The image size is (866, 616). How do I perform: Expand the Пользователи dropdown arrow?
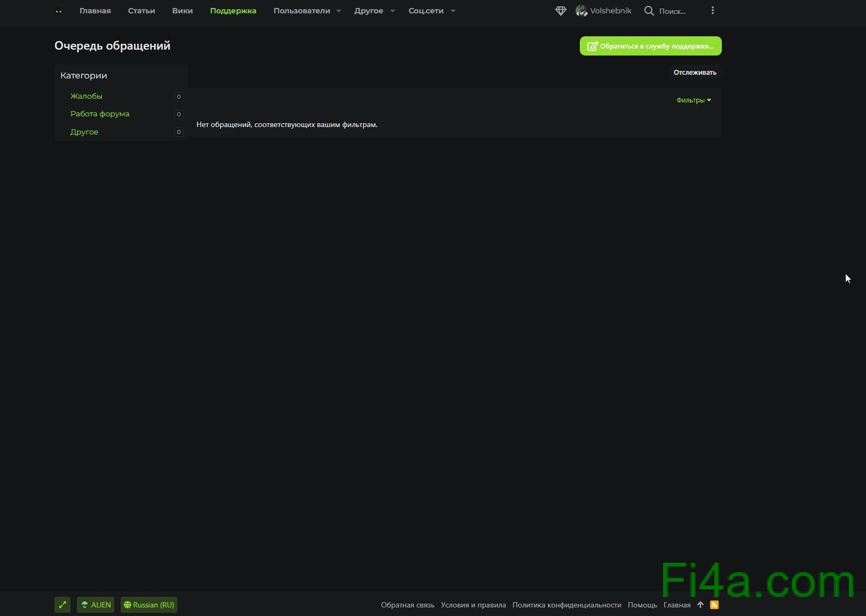tap(338, 11)
